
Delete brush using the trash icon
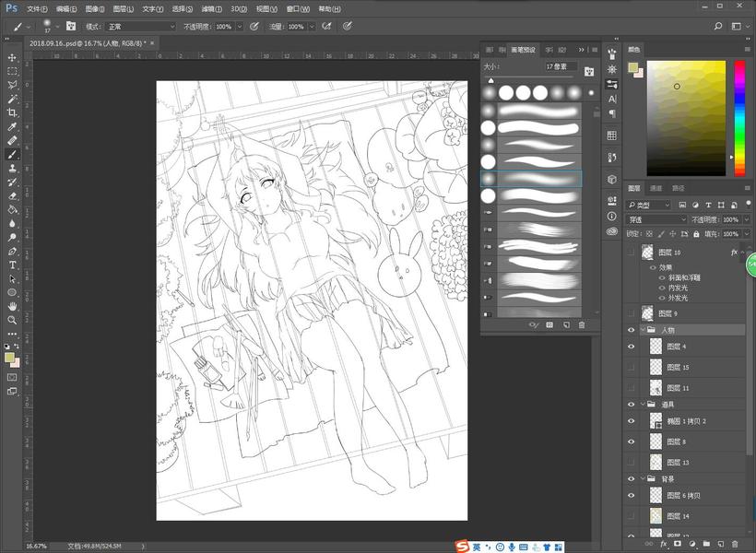(x=582, y=325)
